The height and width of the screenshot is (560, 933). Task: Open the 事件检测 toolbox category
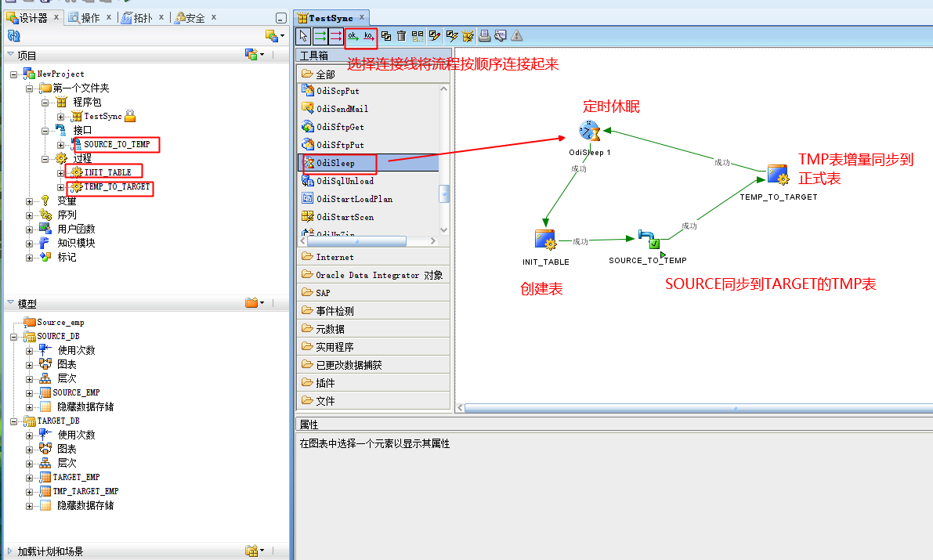tap(373, 311)
